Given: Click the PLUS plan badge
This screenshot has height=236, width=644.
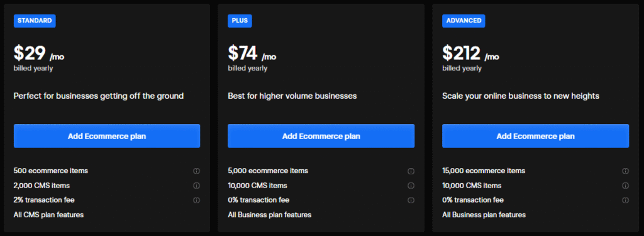Looking at the screenshot, I should click(240, 21).
